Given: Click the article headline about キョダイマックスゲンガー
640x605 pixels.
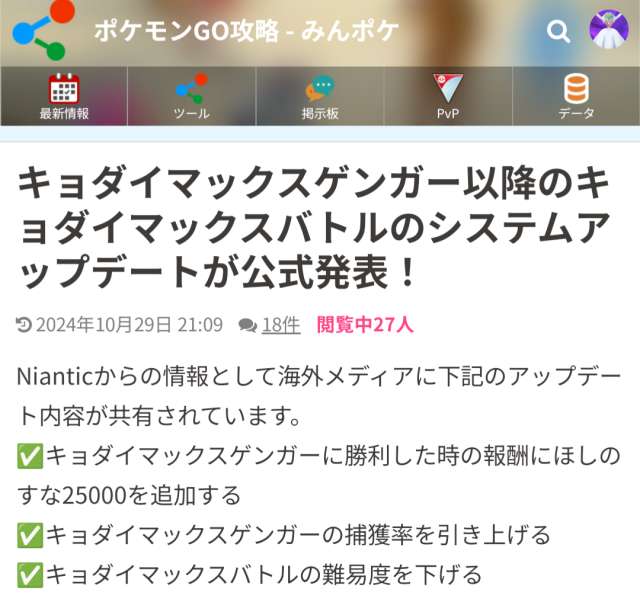Looking at the screenshot, I should tap(314, 227).
